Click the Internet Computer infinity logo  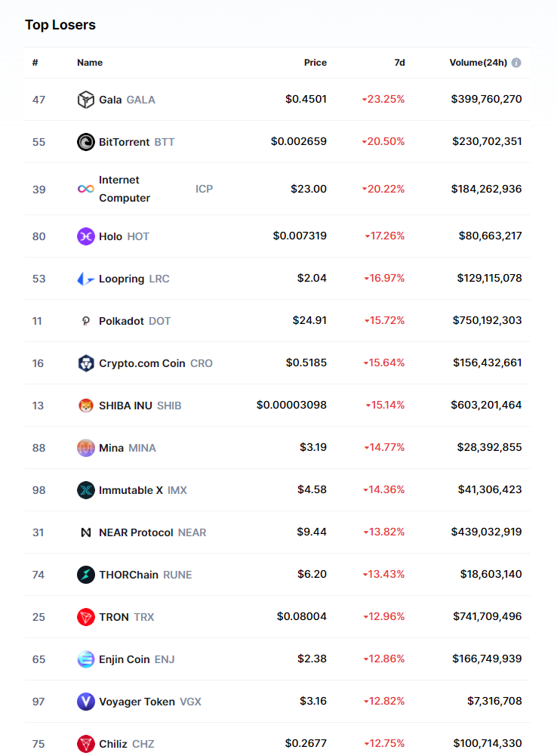click(86, 189)
